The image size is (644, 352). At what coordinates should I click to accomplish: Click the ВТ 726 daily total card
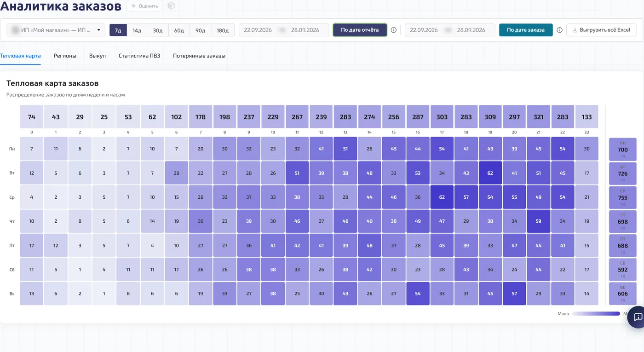[623, 173]
